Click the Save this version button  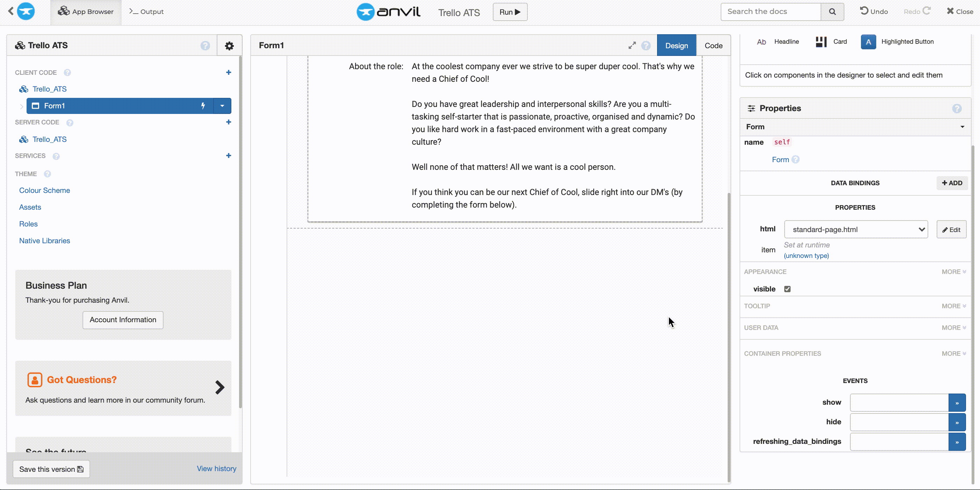(x=51, y=469)
